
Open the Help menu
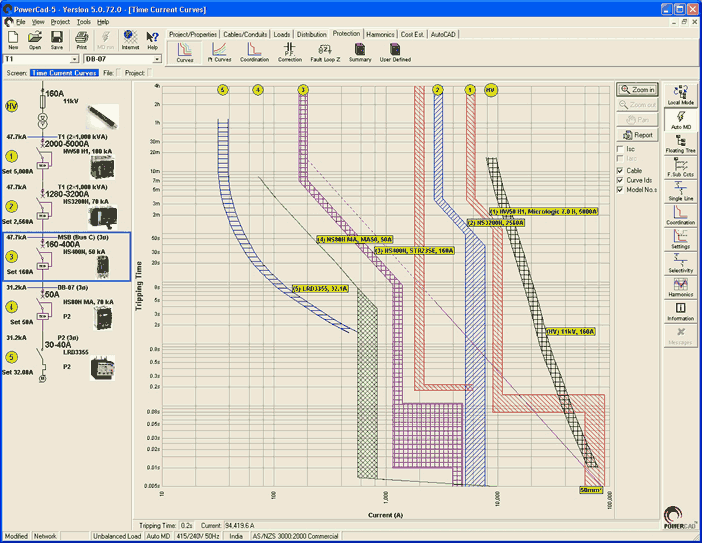103,21
